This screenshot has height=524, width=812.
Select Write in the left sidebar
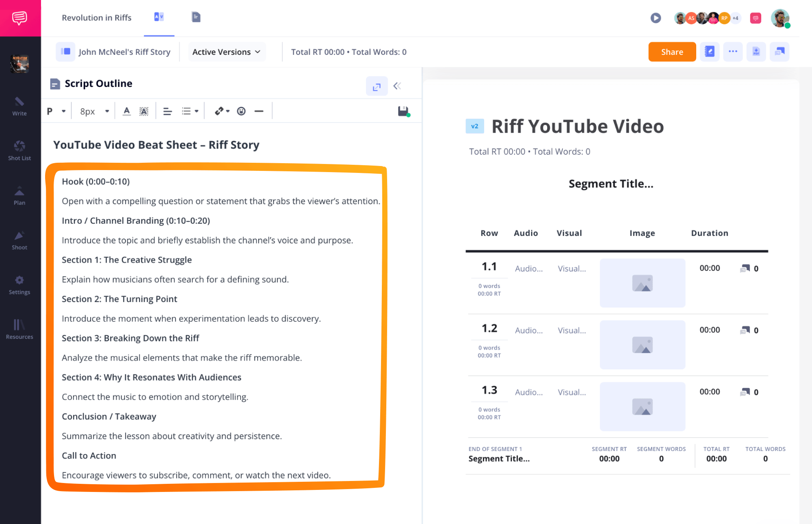click(x=19, y=106)
